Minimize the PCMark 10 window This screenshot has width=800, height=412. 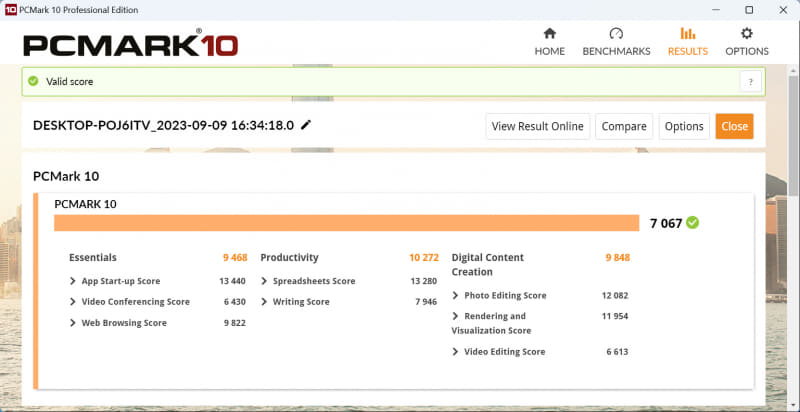coord(714,10)
